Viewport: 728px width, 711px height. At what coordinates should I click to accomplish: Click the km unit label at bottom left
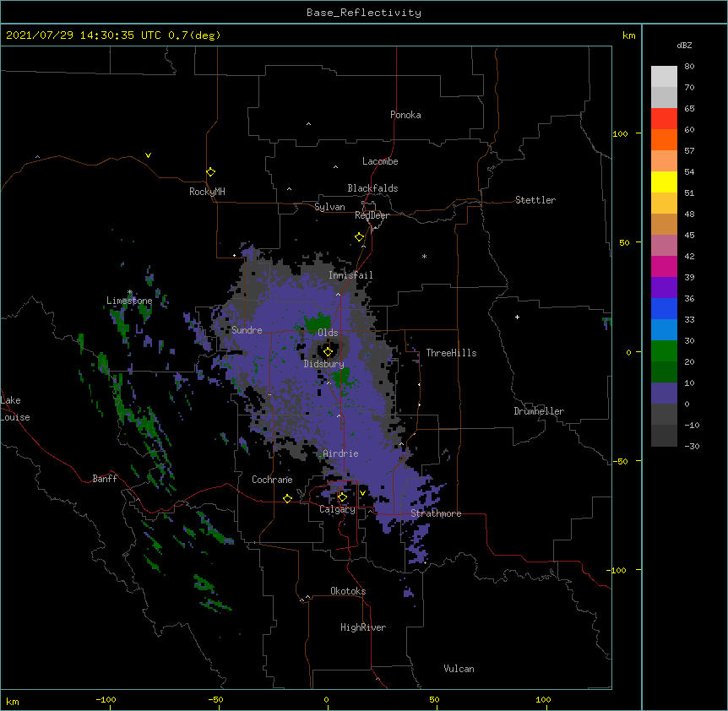(x=13, y=702)
